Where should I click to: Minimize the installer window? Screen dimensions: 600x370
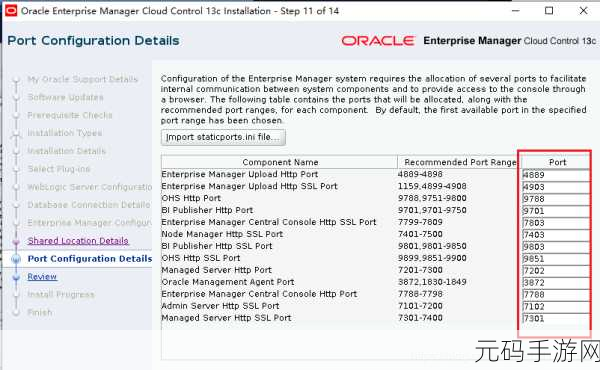516,11
